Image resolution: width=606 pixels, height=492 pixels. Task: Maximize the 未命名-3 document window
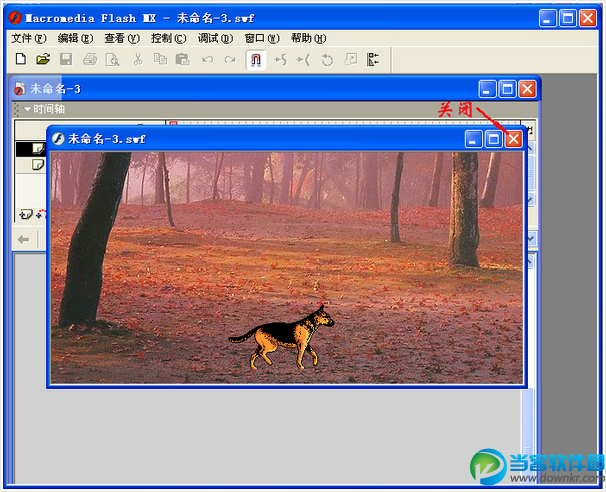507,89
